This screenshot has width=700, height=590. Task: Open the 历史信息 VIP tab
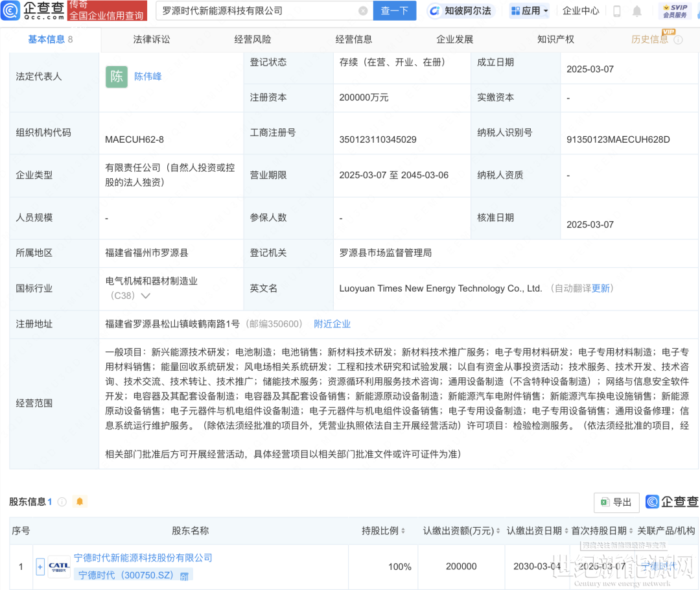(649, 40)
